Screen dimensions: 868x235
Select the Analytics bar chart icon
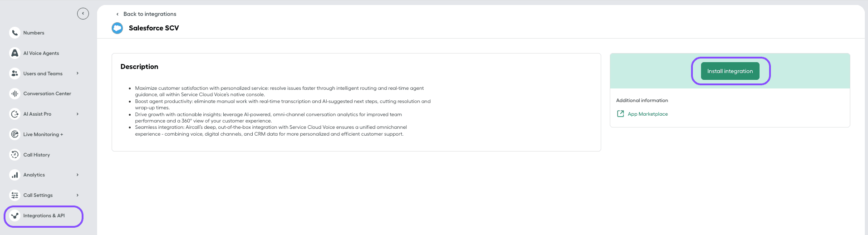click(15, 175)
